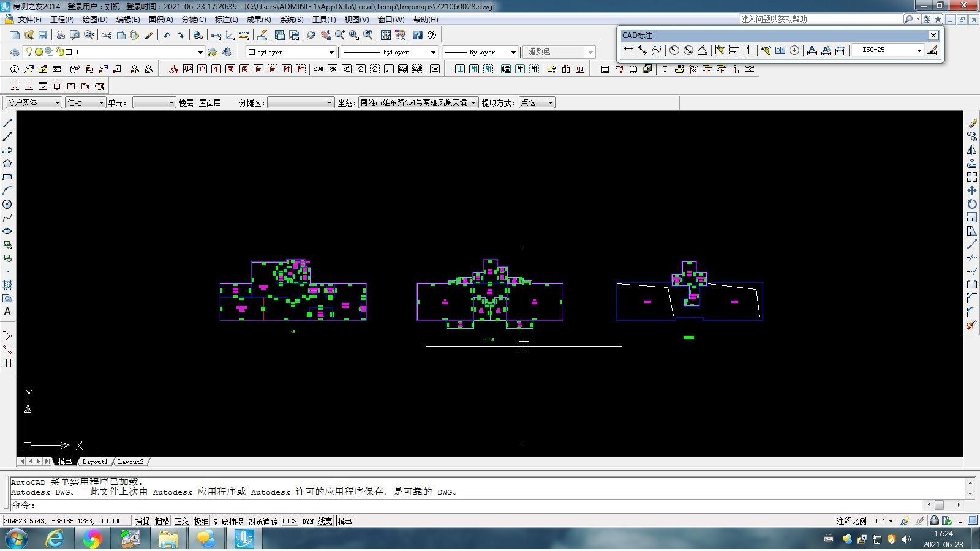Click the Center mark icon in CAD标注
Screen dimensions: 980x551
(794, 50)
